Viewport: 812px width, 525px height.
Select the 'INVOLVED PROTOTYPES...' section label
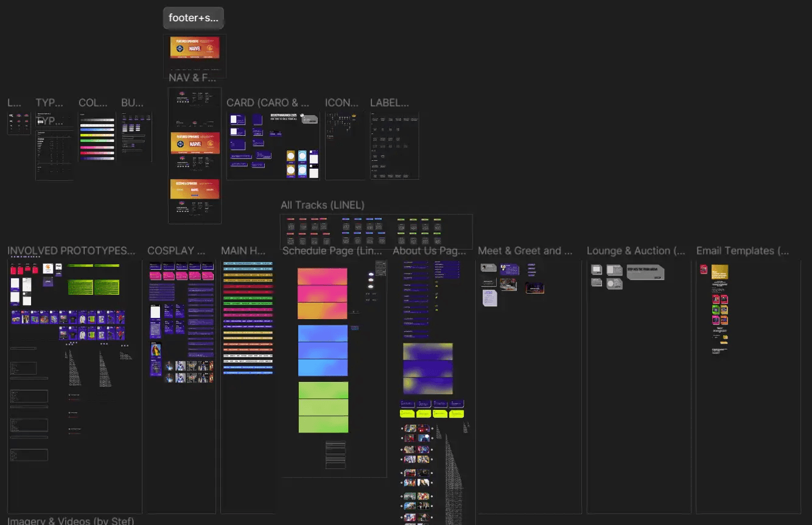[x=71, y=251]
